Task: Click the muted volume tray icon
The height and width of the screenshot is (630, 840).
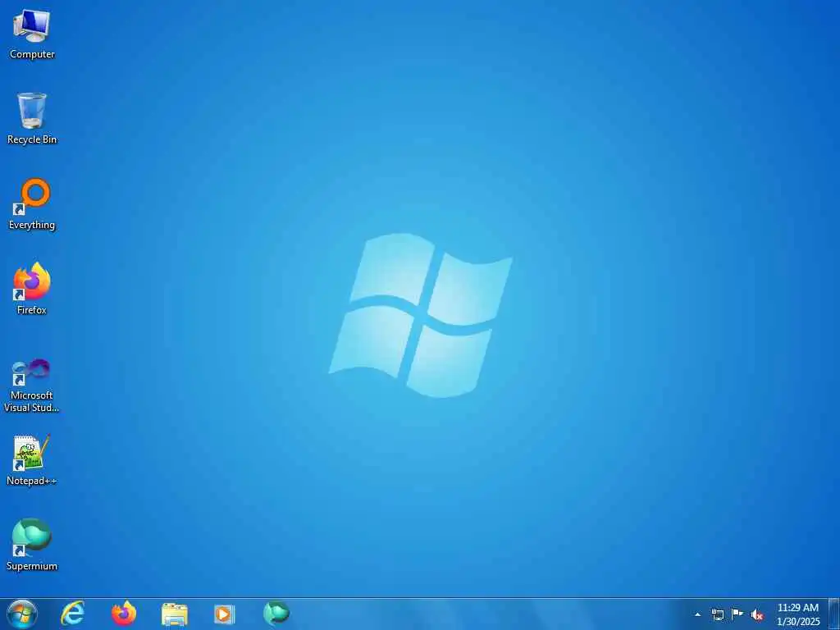Action: [757, 614]
